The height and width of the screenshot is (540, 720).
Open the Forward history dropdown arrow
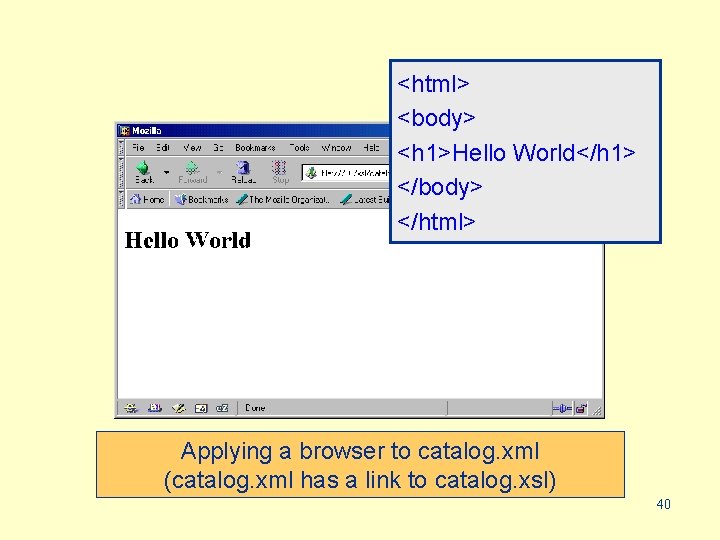point(219,173)
